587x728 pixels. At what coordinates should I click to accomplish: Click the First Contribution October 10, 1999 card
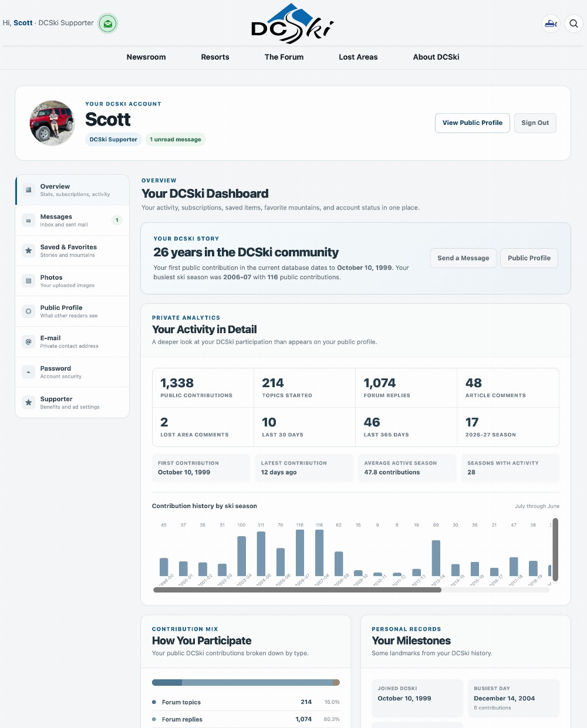pyautogui.click(x=201, y=468)
